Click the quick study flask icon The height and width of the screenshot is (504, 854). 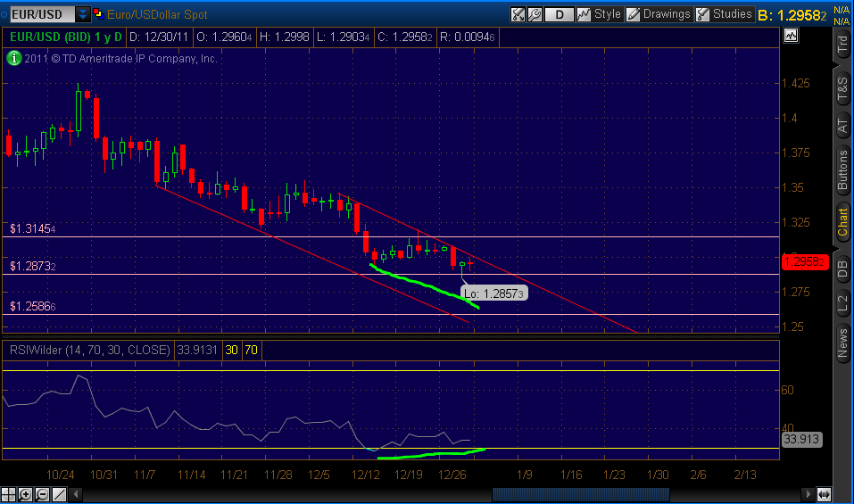pyautogui.click(x=518, y=14)
